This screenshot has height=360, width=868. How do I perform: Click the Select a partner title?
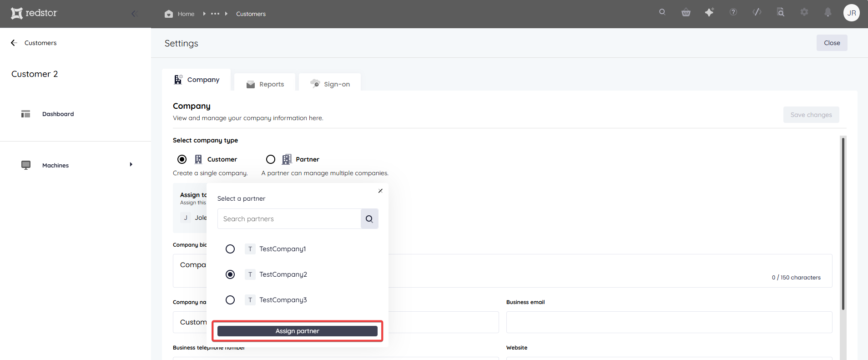pos(241,198)
